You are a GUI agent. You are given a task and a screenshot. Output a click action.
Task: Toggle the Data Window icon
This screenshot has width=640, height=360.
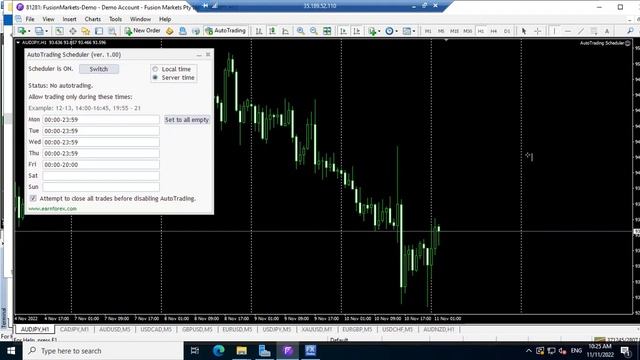[73, 31]
